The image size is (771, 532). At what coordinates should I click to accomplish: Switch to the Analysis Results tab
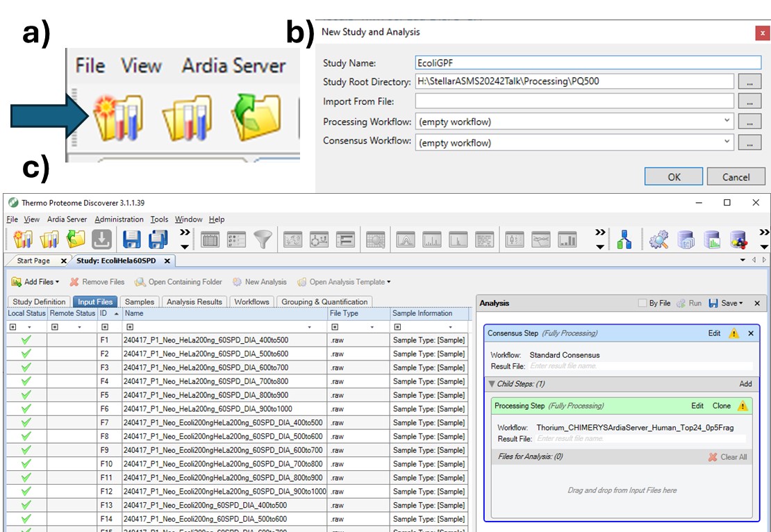pyautogui.click(x=194, y=302)
